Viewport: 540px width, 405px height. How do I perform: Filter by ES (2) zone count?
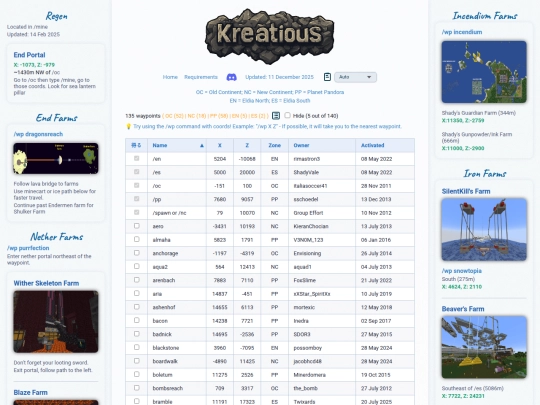click(258, 116)
